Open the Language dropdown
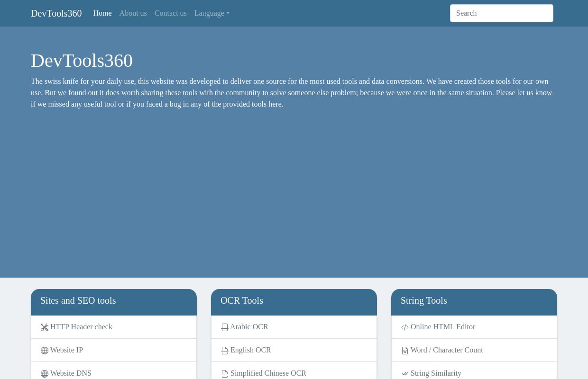This screenshot has width=588, height=379. (x=211, y=13)
